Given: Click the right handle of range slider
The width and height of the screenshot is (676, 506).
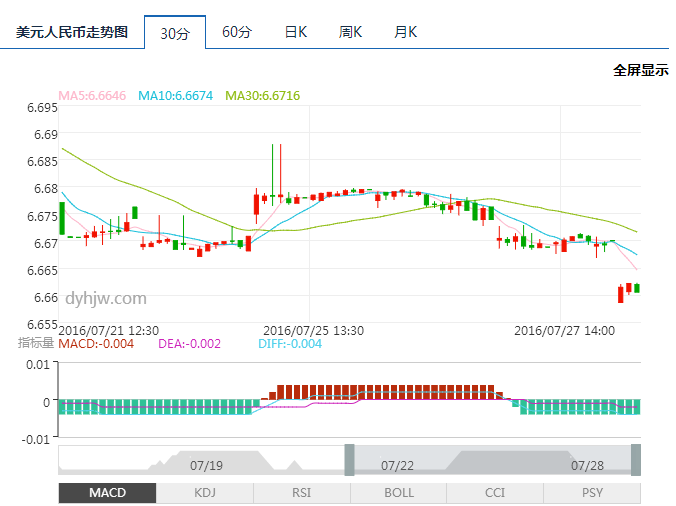Looking at the screenshot, I should (x=635, y=460).
